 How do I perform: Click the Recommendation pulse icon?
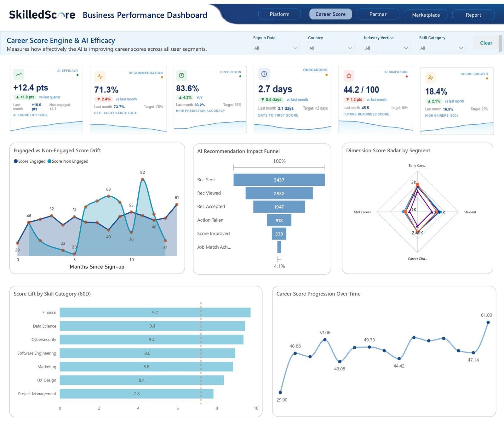[100, 76]
